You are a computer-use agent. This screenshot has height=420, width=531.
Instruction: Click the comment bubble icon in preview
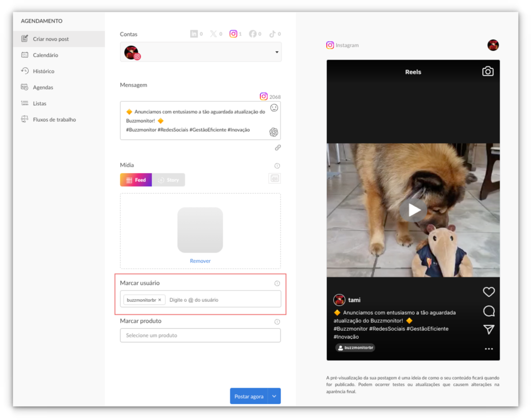click(488, 311)
